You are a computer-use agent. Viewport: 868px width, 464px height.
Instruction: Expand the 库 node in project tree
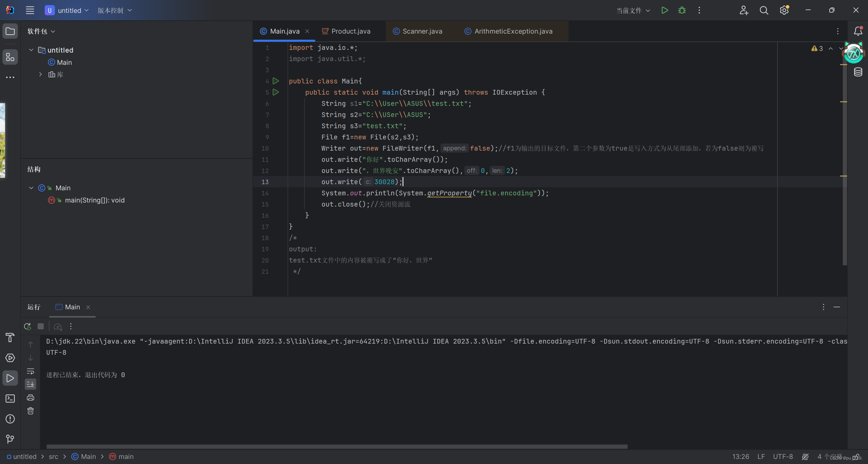[41, 74]
